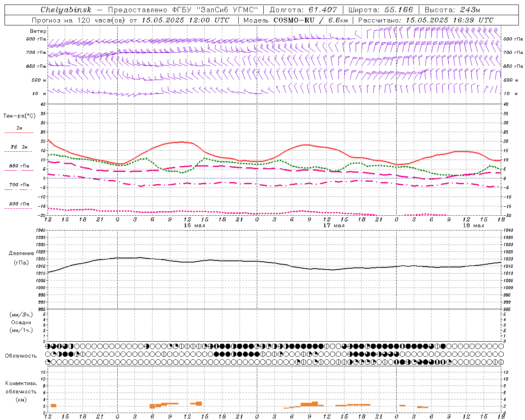Click the 'Давление' pressure panel label
The width and height of the screenshot is (525, 420).
pos(21,253)
